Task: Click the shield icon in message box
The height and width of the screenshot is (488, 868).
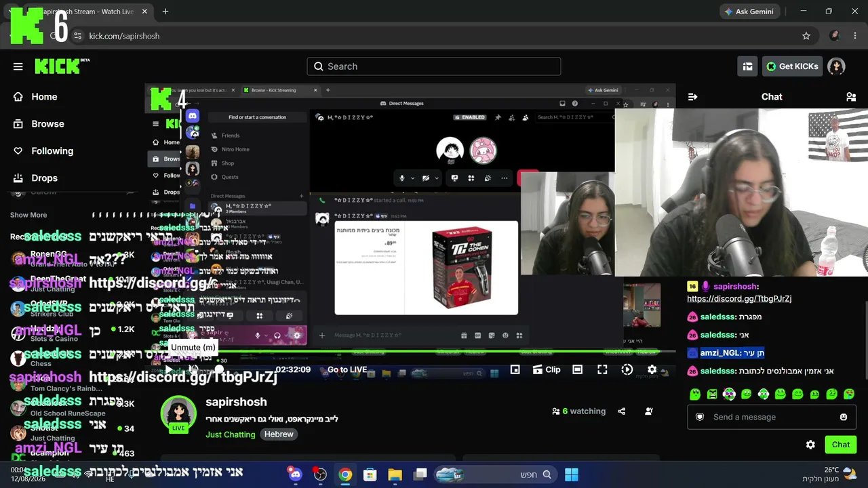Action: click(700, 417)
